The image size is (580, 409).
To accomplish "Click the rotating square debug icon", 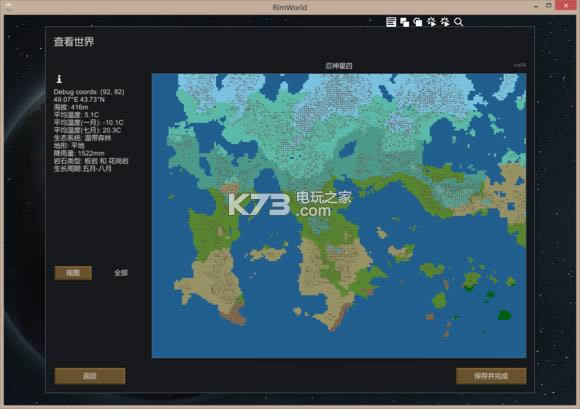I will click(418, 22).
